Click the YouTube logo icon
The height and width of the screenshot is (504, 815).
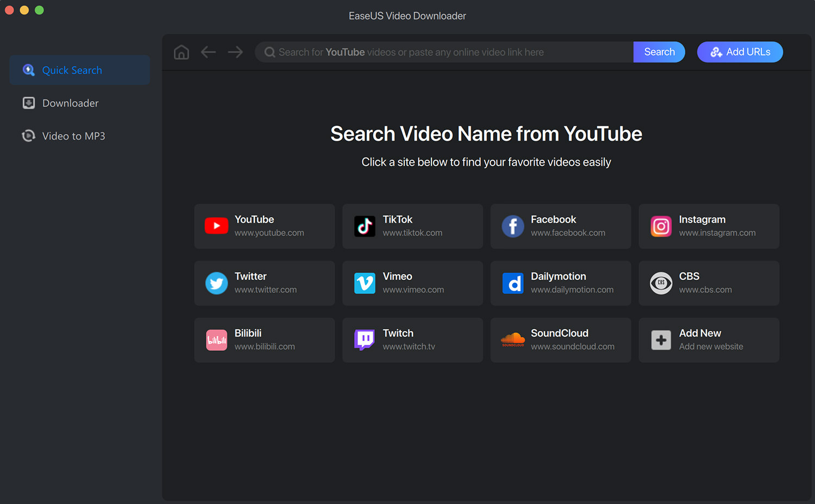(216, 226)
